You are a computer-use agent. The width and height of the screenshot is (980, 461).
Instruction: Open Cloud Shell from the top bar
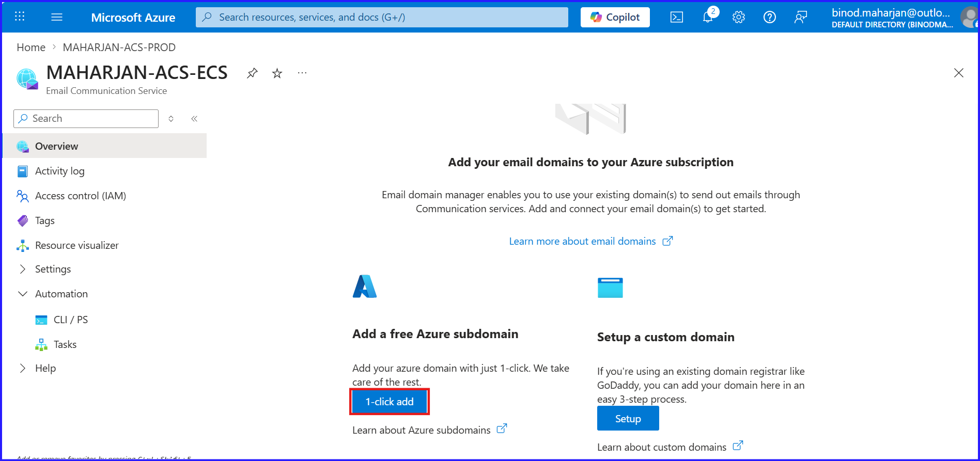click(677, 17)
